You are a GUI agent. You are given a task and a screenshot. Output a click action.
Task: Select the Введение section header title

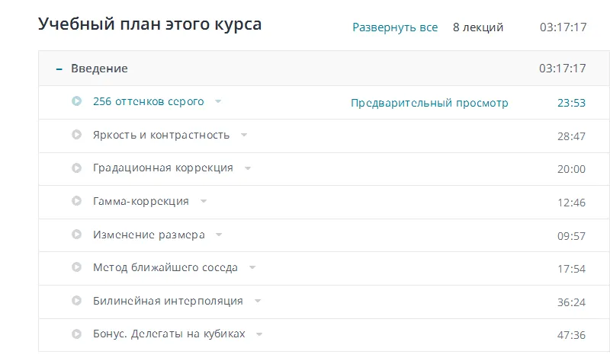click(99, 69)
